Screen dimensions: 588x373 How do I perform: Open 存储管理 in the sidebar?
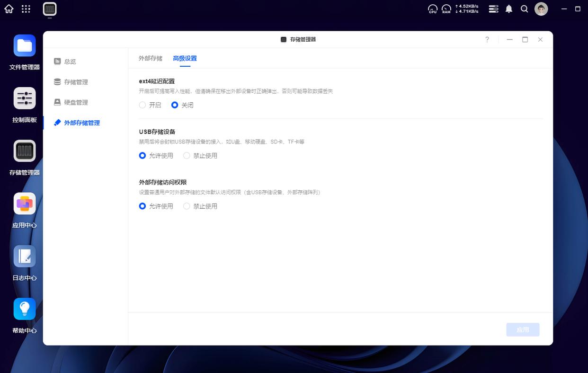coord(76,82)
